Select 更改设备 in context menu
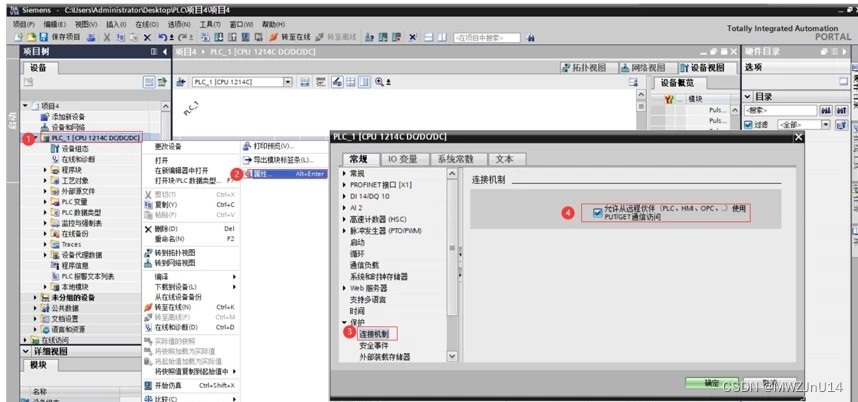This screenshot has height=402, width=858. 168,147
